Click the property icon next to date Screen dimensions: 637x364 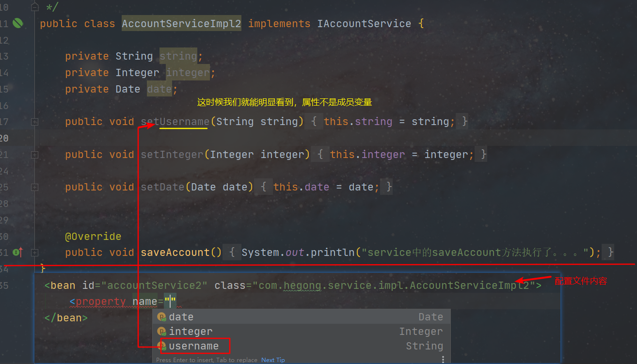click(x=162, y=317)
